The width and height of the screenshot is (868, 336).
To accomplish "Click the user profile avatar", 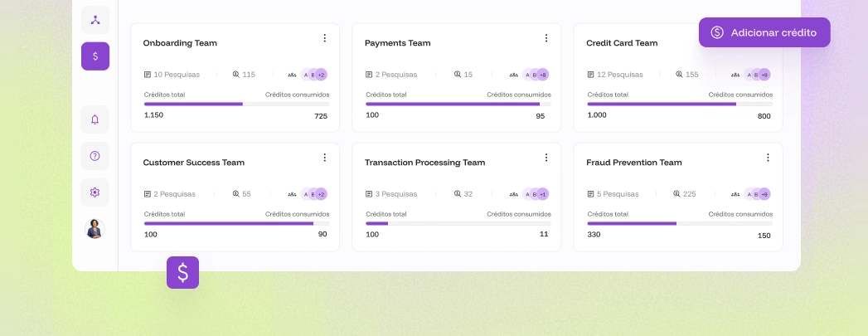I will [x=95, y=229].
